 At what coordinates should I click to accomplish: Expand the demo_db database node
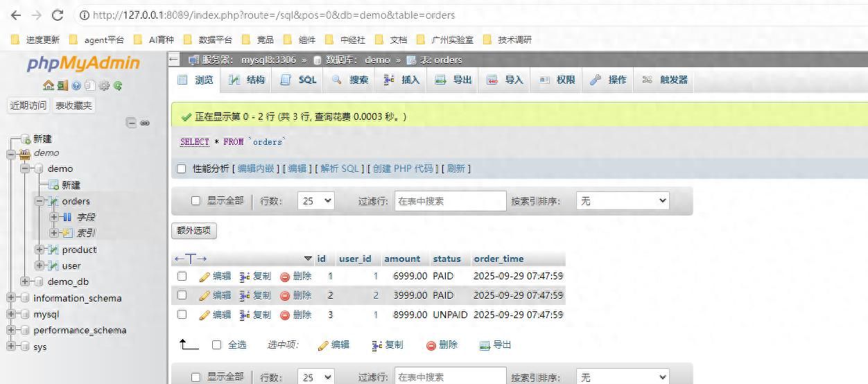coord(25,281)
